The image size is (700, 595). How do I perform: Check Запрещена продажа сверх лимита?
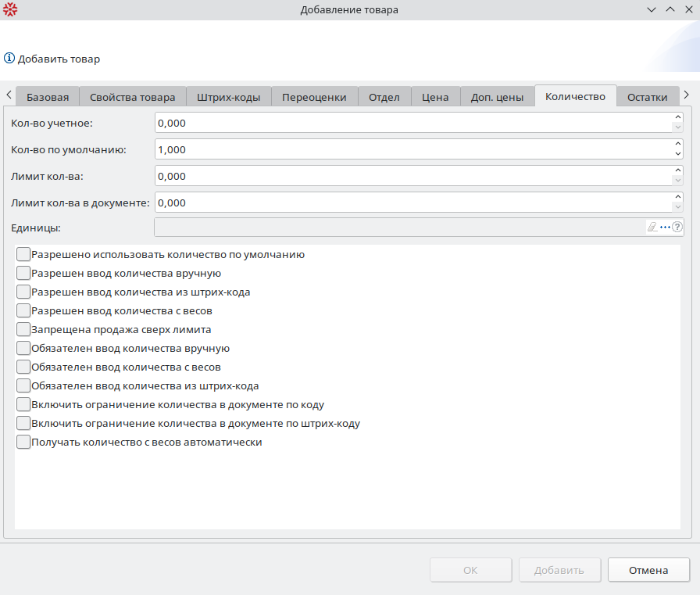(x=23, y=329)
